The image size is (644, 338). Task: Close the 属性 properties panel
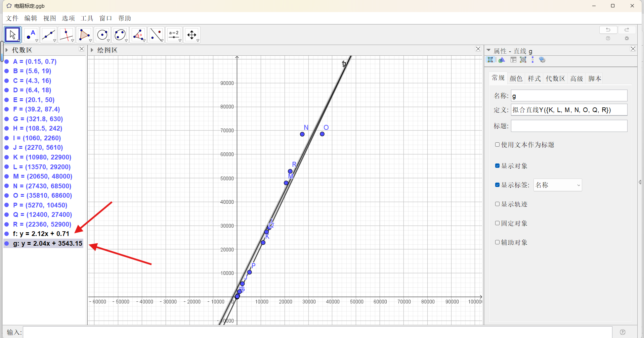(x=633, y=49)
